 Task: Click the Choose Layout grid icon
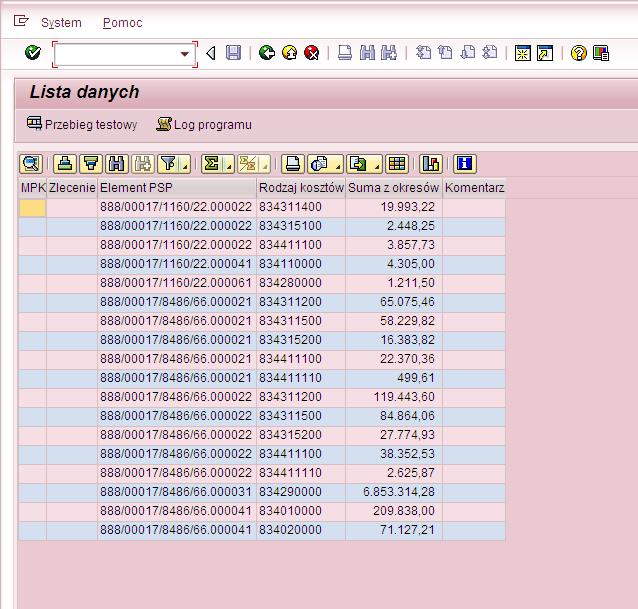(x=397, y=164)
